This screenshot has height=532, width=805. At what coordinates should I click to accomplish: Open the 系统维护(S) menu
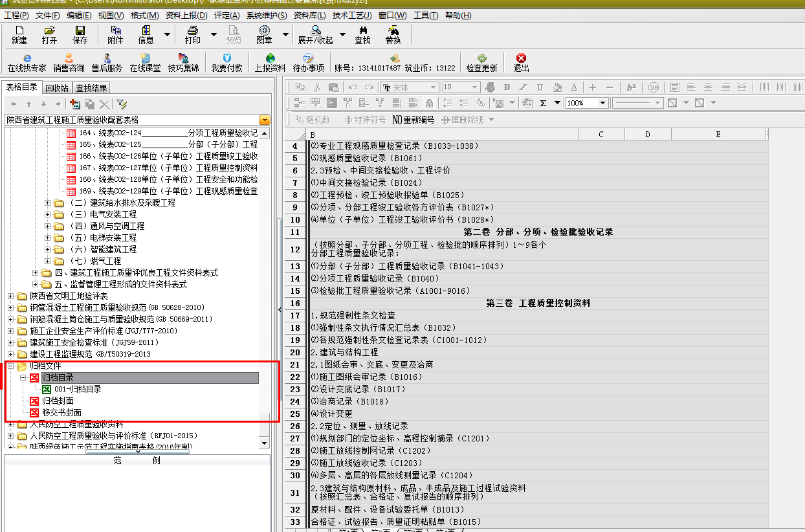pyautogui.click(x=267, y=16)
